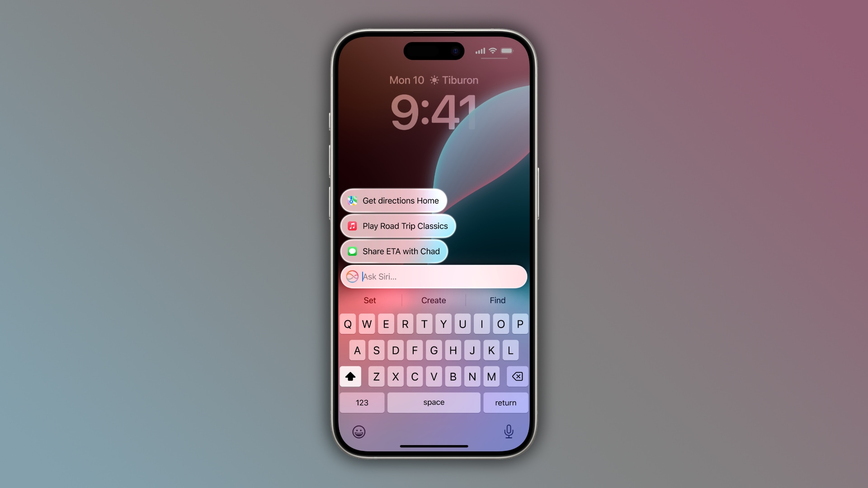
Task: Tap the Maps icon for directions Home
Action: click(352, 200)
